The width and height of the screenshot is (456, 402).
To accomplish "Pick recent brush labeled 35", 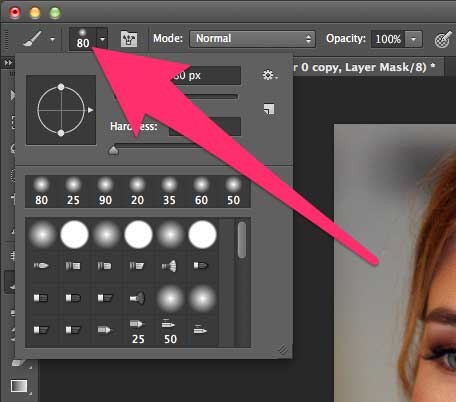I will click(169, 192).
